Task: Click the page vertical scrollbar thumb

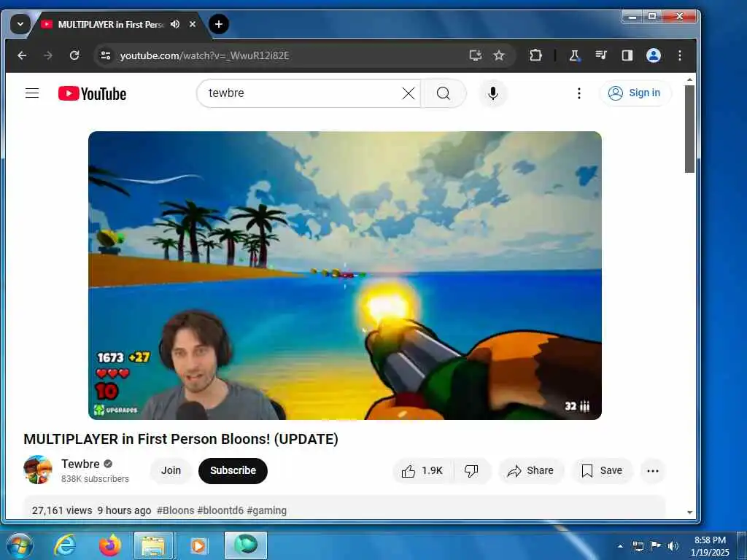Action: click(x=689, y=128)
